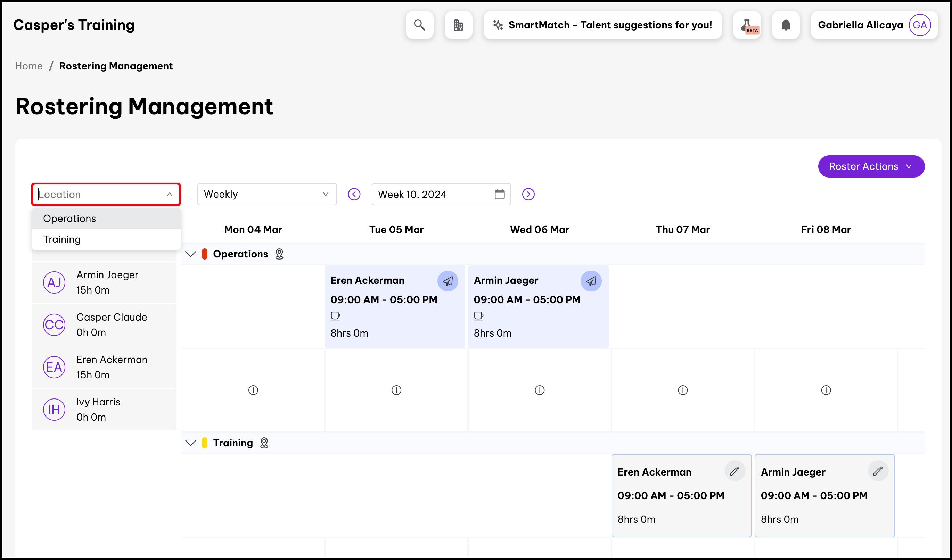The height and width of the screenshot is (560, 952).
Task: Select Training from location list
Action: 62,239
